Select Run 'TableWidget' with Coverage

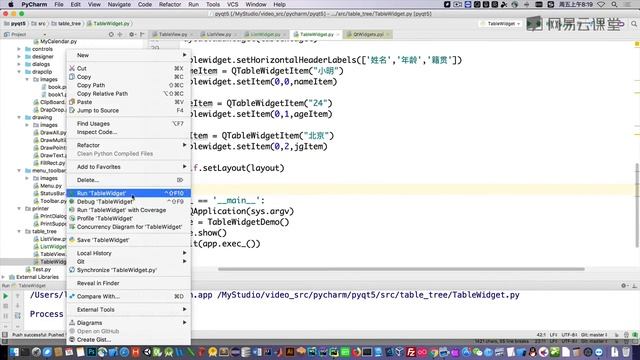coord(128,210)
